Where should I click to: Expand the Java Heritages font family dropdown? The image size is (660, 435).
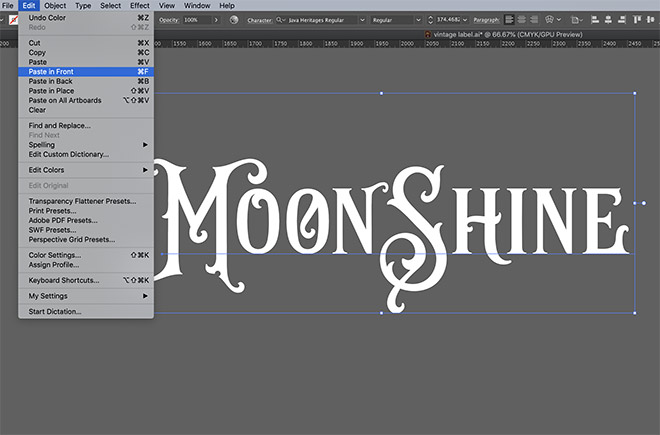coord(360,20)
